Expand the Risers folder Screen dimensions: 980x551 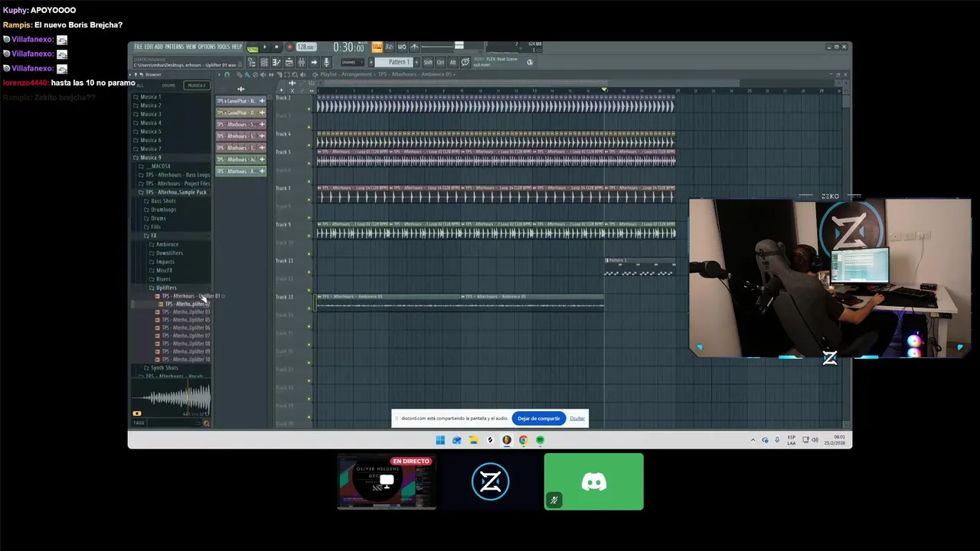162,279
